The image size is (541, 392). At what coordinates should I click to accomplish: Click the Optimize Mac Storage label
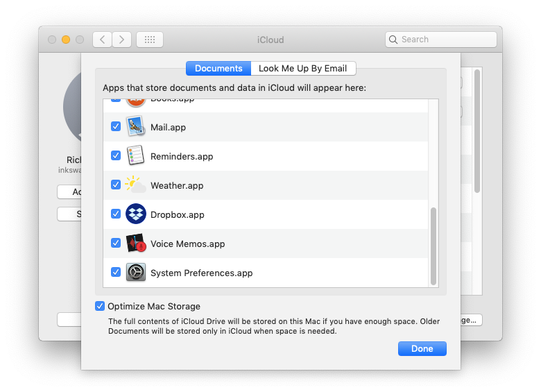(154, 307)
